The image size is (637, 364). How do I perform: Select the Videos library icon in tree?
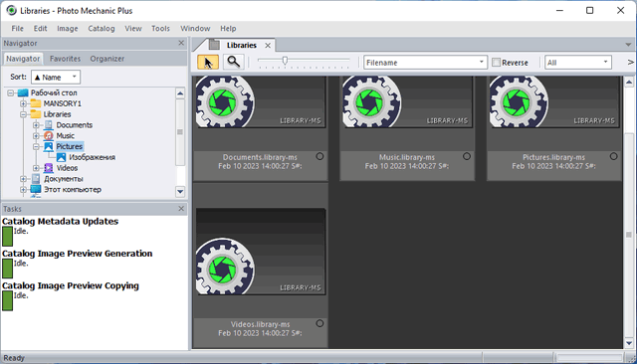[49, 168]
